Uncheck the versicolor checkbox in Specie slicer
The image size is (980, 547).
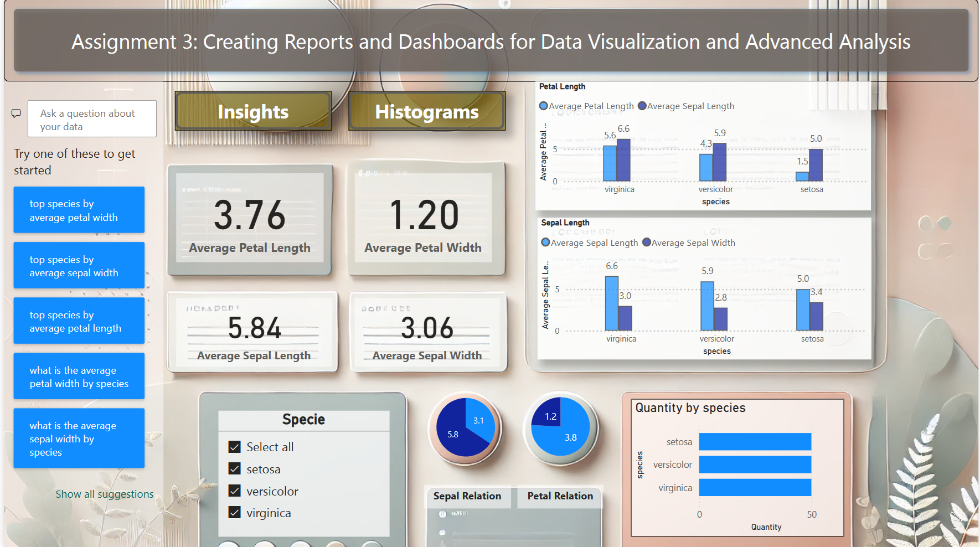pos(235,491)
